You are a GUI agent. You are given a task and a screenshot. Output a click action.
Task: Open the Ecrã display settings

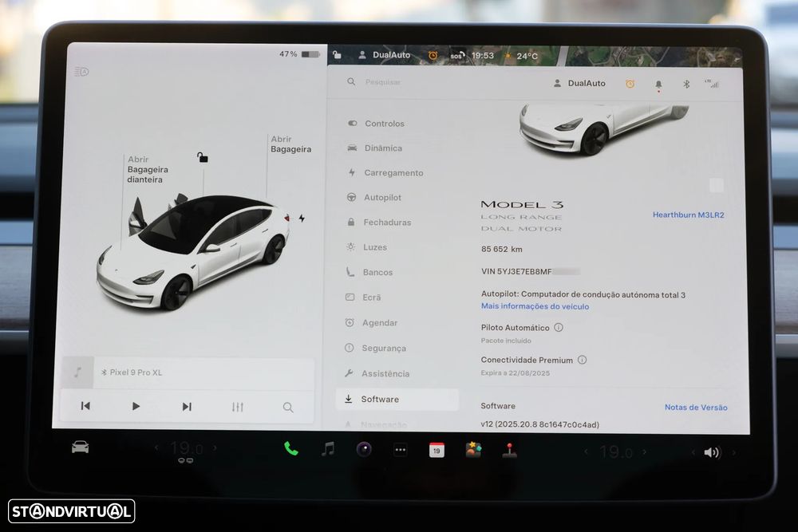pyautogui.click(x=363, y=297)
